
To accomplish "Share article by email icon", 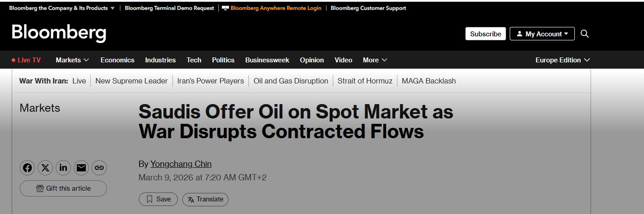I will coord(81,168).
